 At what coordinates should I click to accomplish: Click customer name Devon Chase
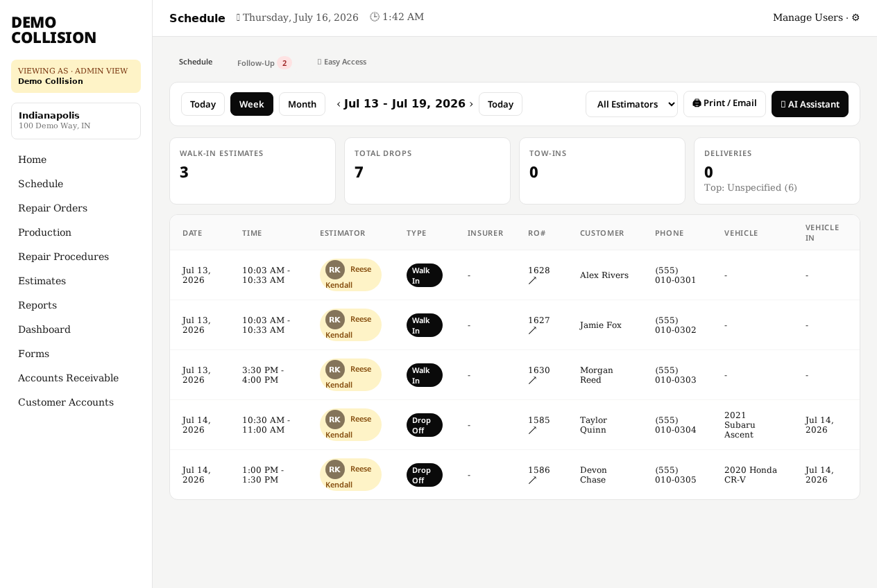(594, 475)
